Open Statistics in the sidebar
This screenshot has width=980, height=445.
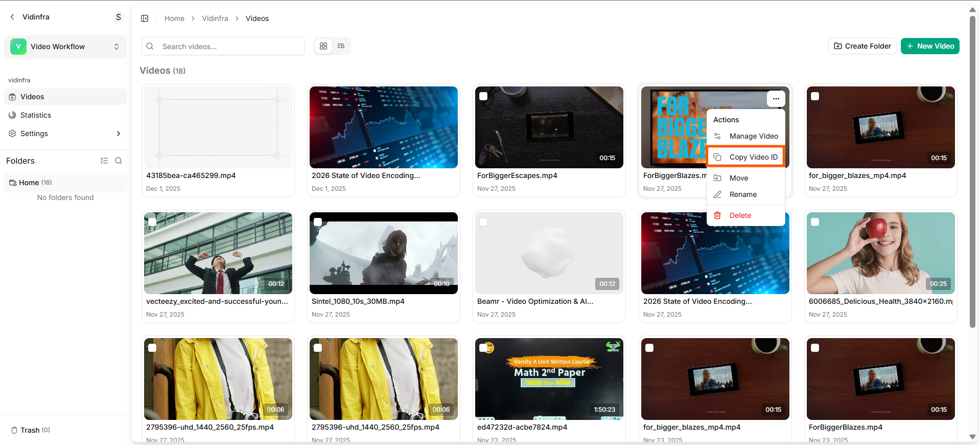(x=65, y=115)
